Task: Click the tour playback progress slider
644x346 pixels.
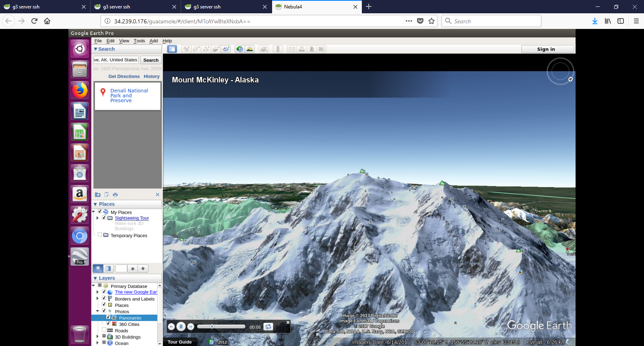Action: click(x=221, y=327)
